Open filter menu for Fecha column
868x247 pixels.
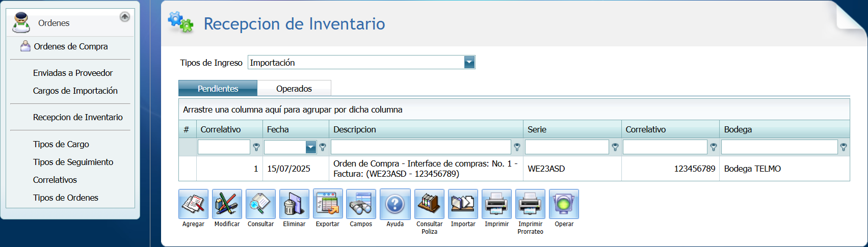(x=323, y=147)
